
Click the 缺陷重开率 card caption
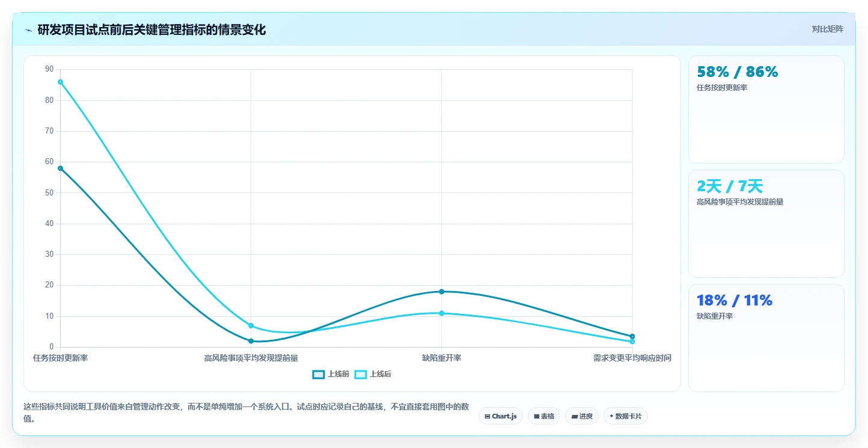(715, 316)
